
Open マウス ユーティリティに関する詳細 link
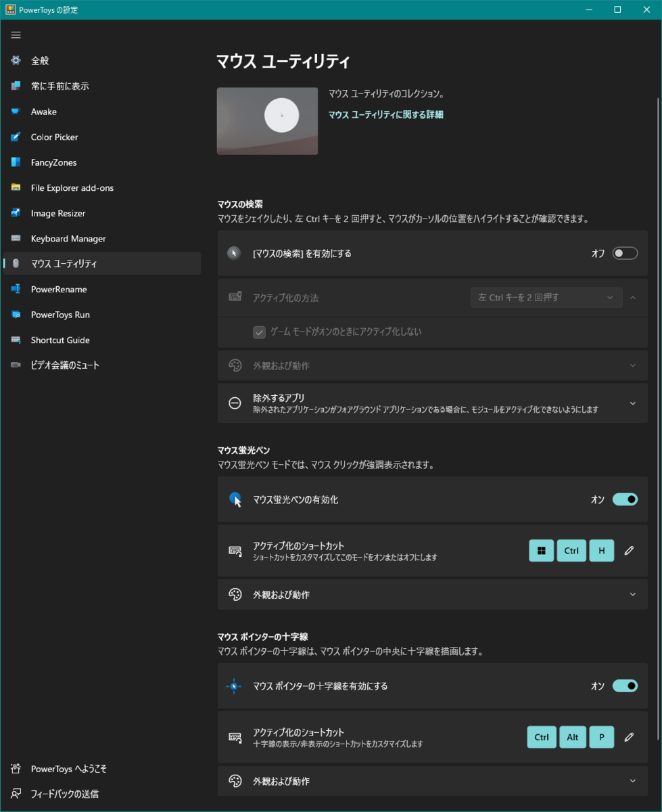tap(385, 115)
